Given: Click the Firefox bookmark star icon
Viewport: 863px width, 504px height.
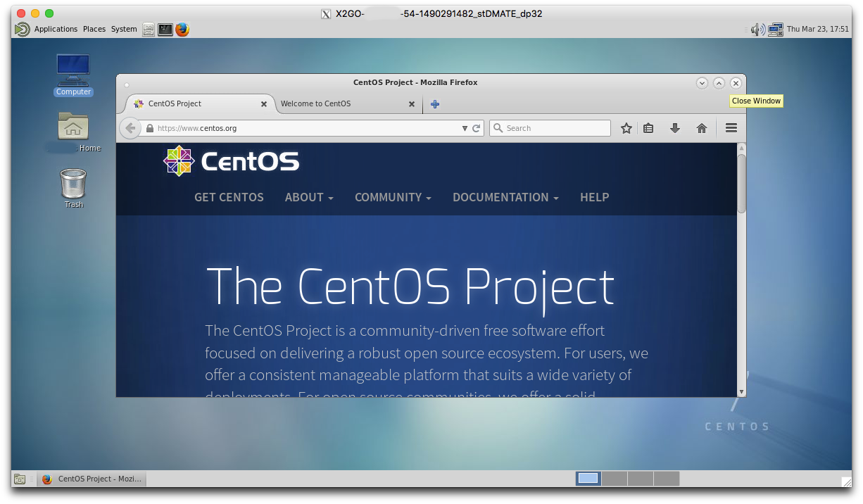Looking at the screenshot, I should coord(626,128).
